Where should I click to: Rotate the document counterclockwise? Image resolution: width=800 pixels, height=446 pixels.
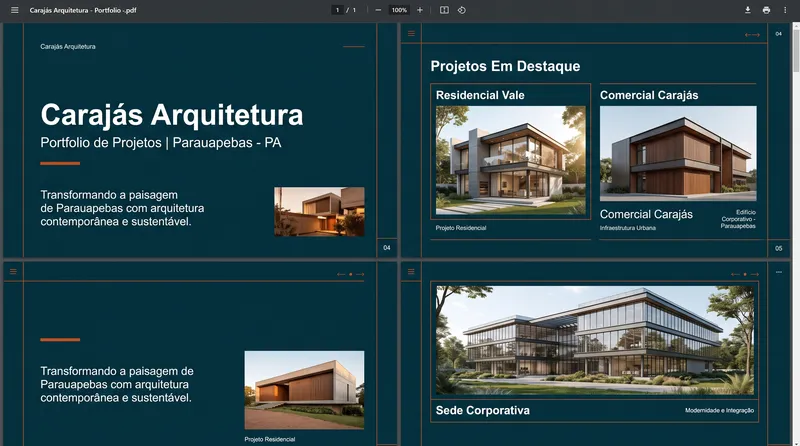pos(462,10)
